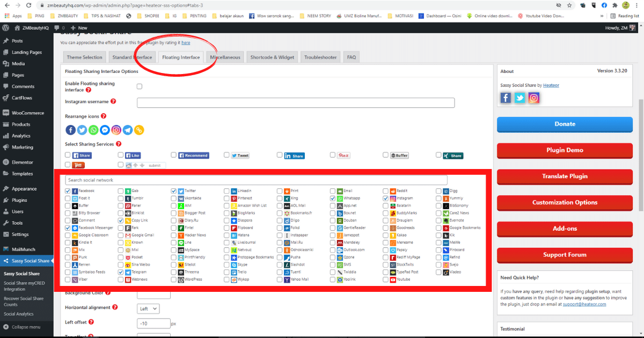Screen dimensions: 644x338
Task: Click the Add-ons button
Action: point(565,229)
